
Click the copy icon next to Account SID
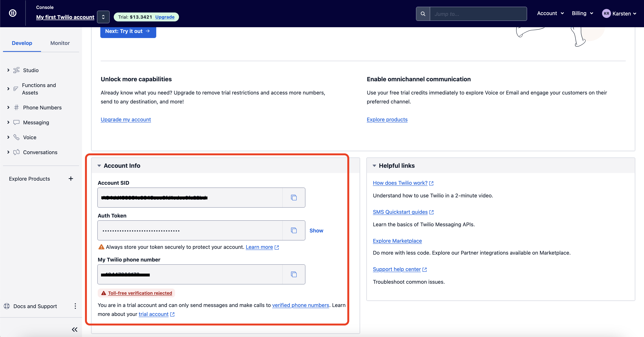pyautogui.click(x=294, y=197)
